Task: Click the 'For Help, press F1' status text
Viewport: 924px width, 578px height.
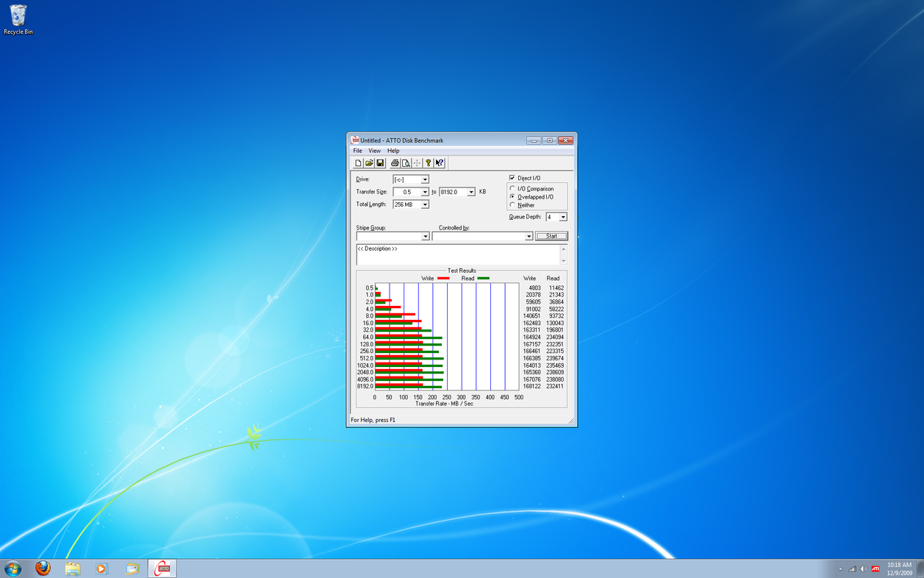Action: (x=373, y=420)
